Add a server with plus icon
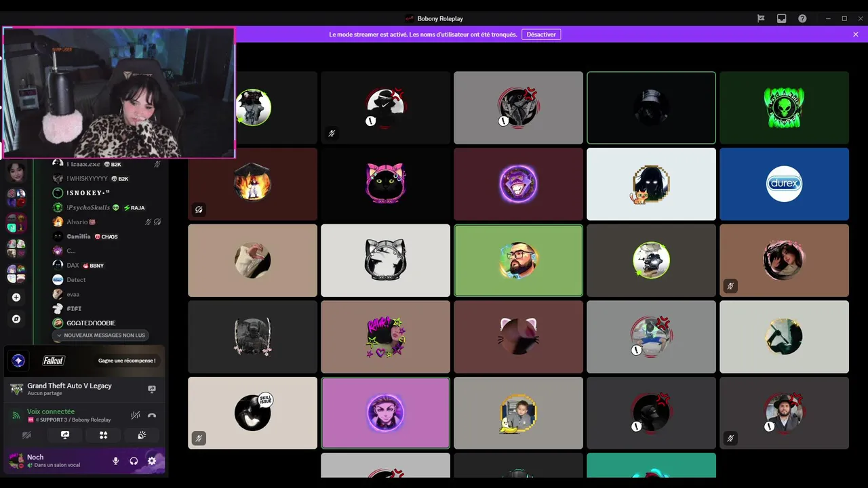 (16, 297)
